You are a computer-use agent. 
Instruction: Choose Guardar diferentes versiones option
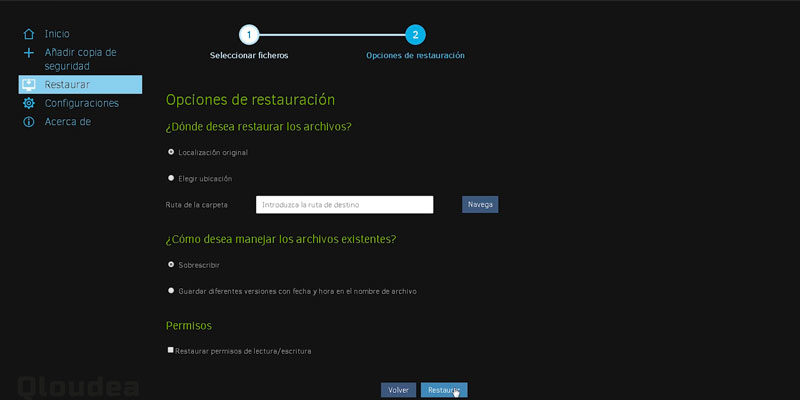pyautogui.click(x=171, y=291)
